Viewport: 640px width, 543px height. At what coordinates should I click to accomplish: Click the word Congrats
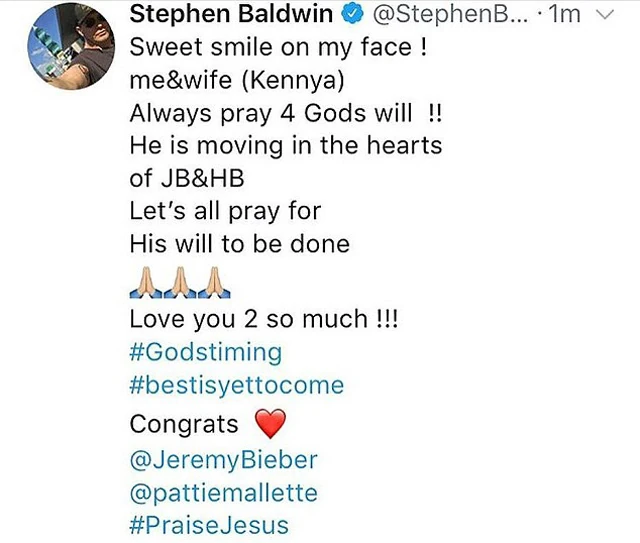(184, 424)
